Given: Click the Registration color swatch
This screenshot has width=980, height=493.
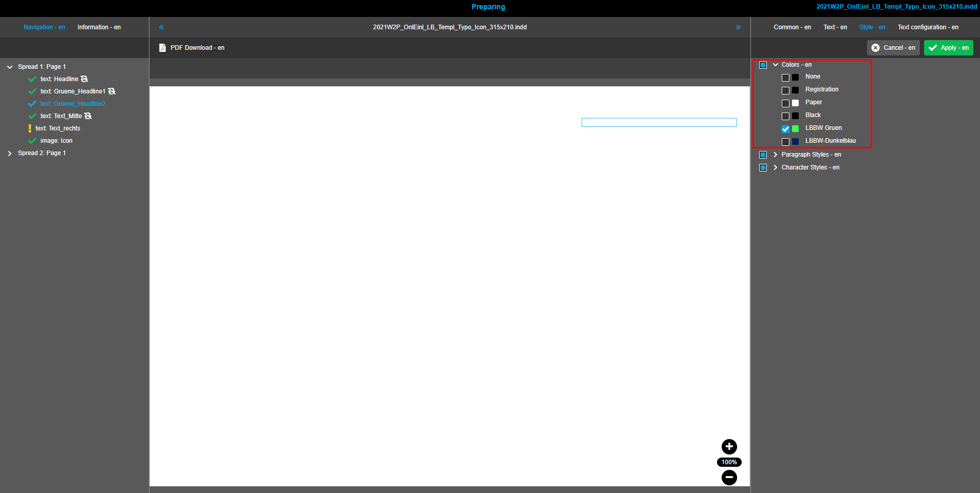Looking at the screenshot, I should [795, 90].
